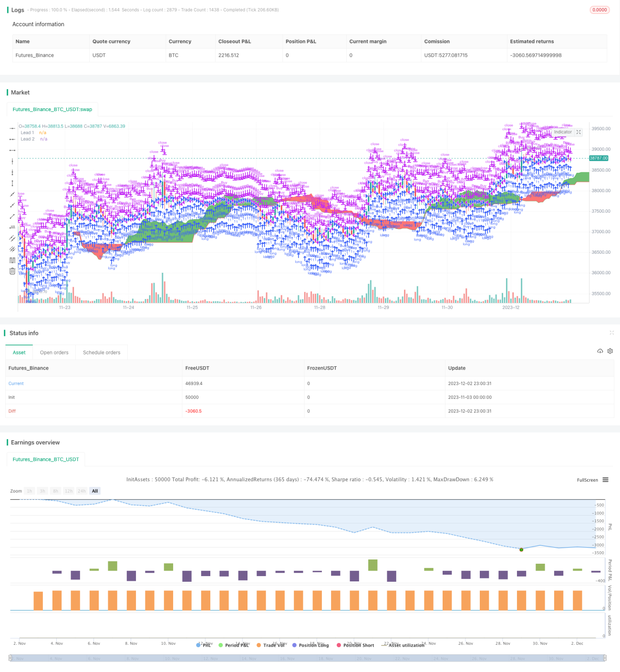
Task: Switch to the Schedule orders tab
Action: click(x=102, y=352)
